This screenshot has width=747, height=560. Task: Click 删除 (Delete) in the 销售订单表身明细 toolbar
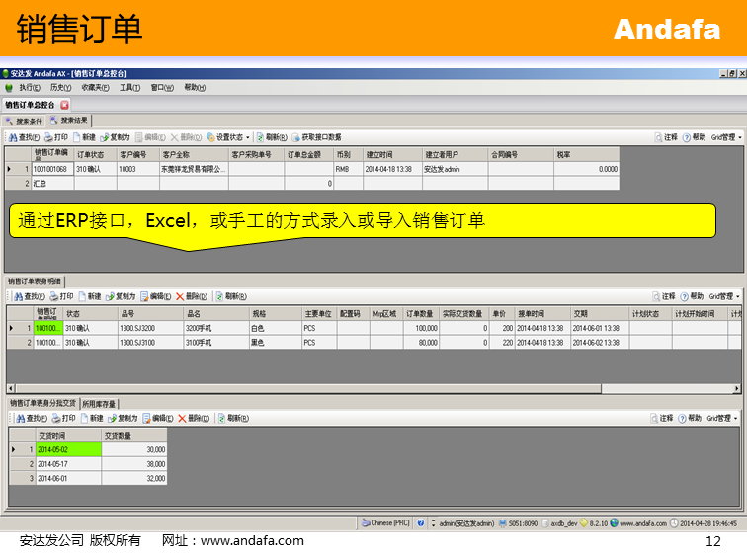click(191, 296)
